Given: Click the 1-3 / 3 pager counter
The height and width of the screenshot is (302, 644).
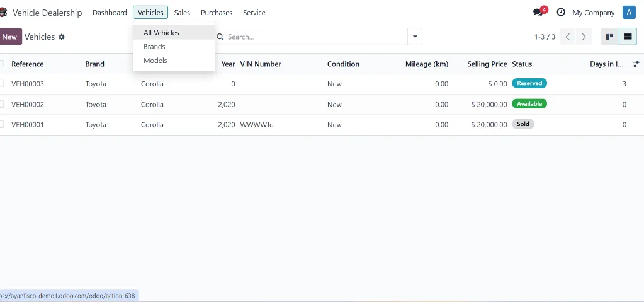Looking at the screenshot, I should [x=545, y=37].
